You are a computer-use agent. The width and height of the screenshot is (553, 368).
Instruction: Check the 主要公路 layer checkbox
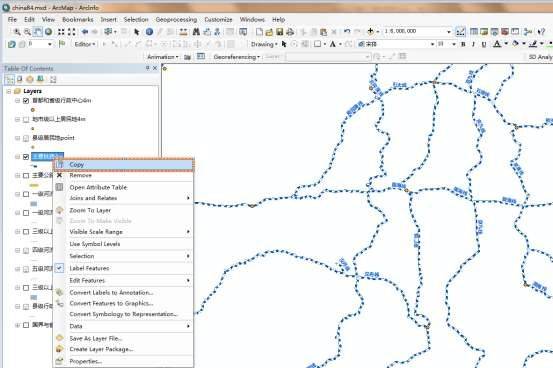tap(26, 175)
